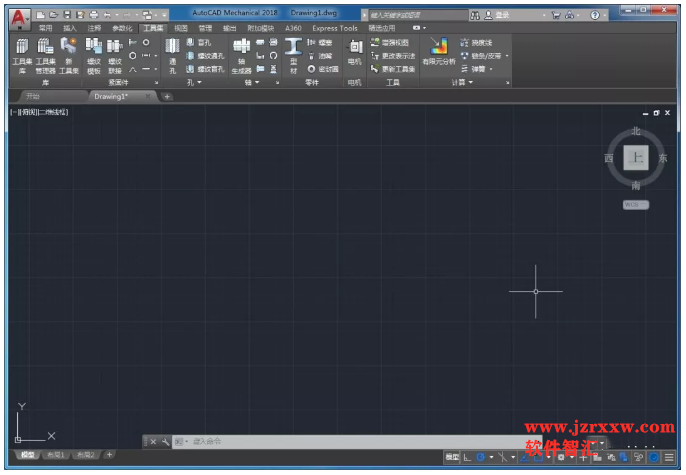Click the 电机 (motor) icon
The width and height of the screenshot is (686, 475).
point(354,52)
